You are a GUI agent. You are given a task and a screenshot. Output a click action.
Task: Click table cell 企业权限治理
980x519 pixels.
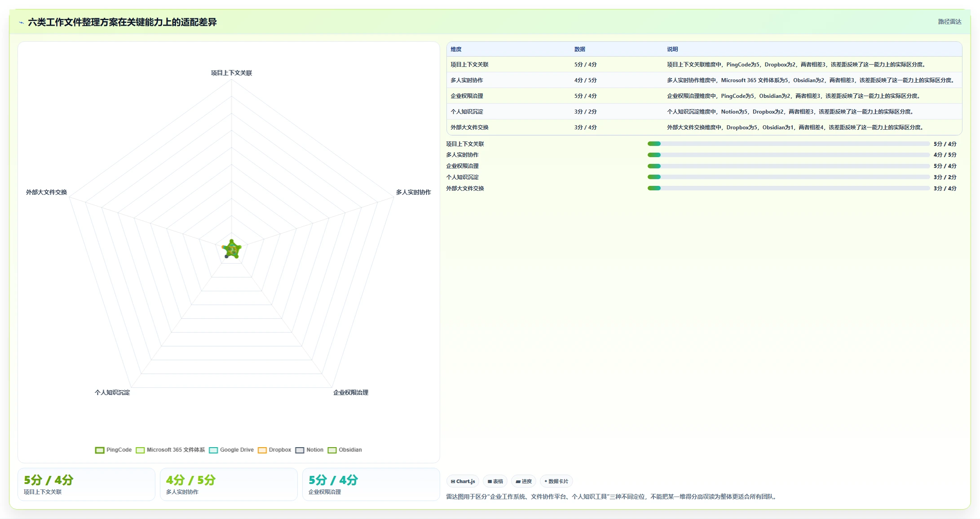(x=467, y=96)
